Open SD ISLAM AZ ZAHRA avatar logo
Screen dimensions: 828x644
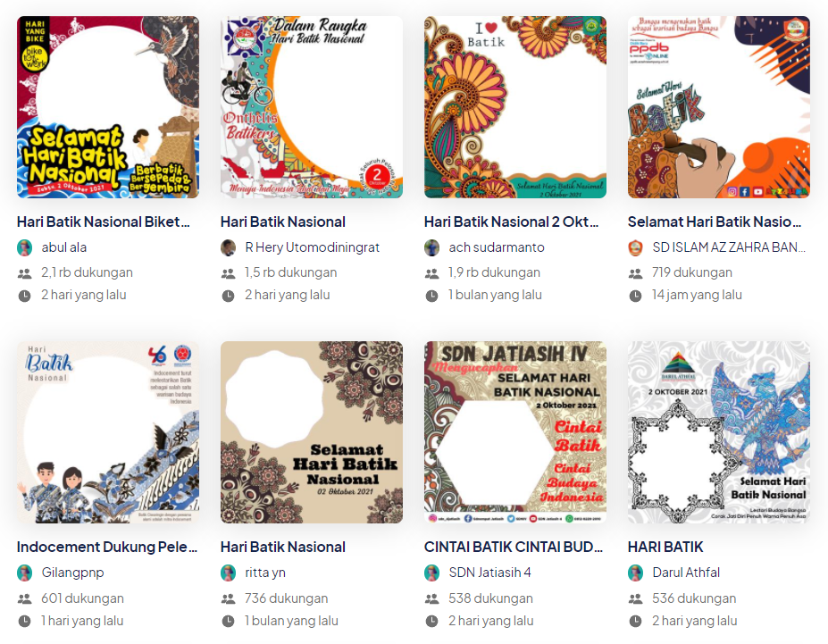635,247
